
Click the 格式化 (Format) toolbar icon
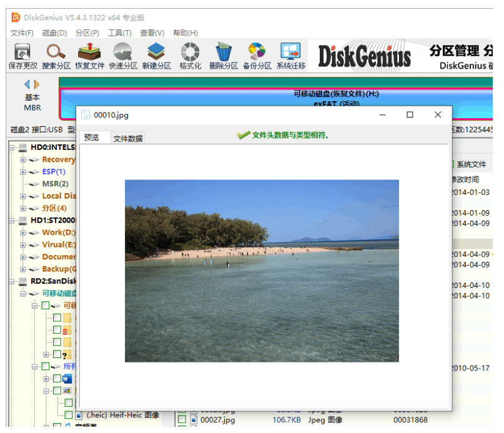point(190,55)
